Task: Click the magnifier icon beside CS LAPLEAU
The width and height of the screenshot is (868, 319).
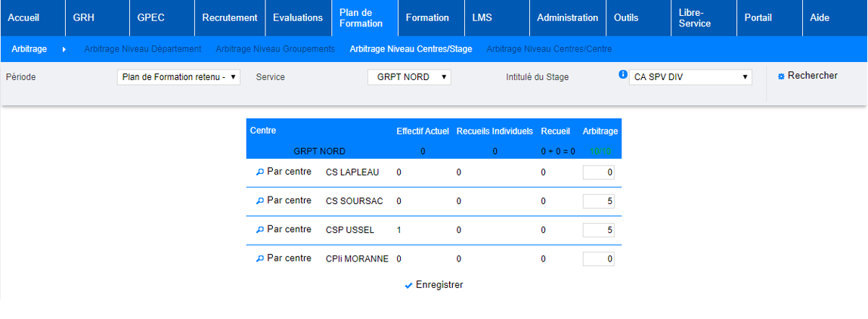Action: coord(260,172)
